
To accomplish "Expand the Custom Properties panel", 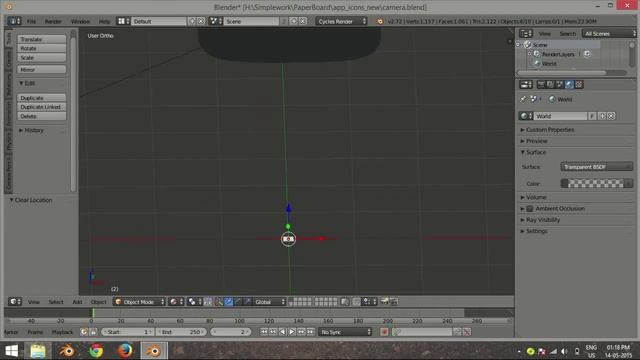I will [550, 129].
